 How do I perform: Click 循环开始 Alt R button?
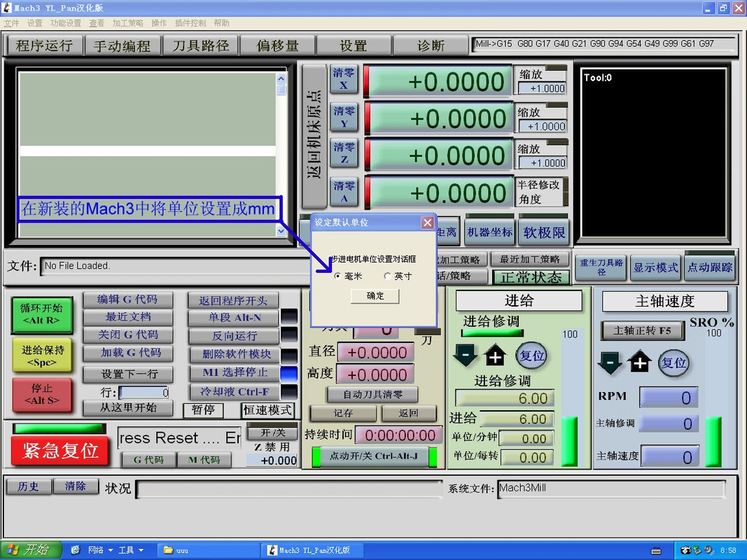(42, 314)
